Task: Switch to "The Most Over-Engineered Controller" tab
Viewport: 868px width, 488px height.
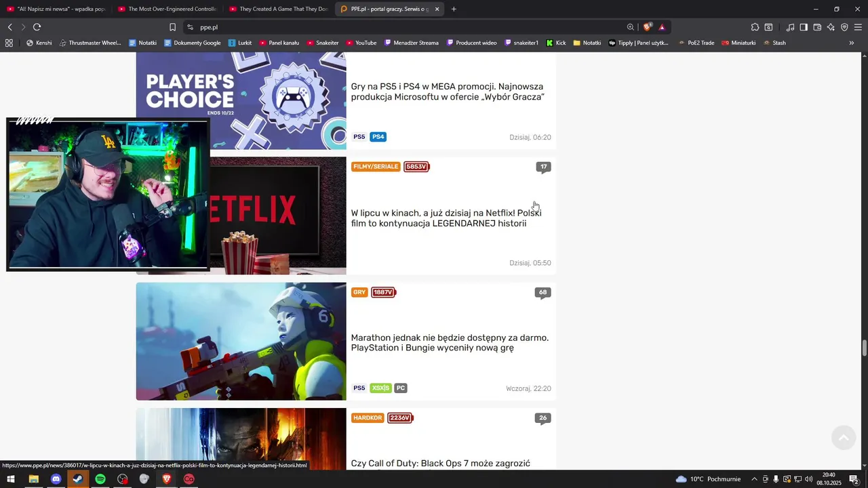Action: 167,9
